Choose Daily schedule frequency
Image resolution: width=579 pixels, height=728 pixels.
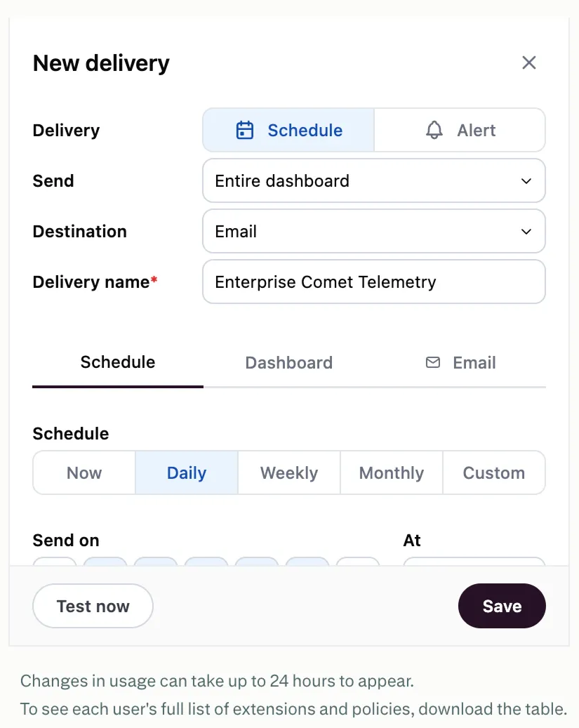(187, 472)
